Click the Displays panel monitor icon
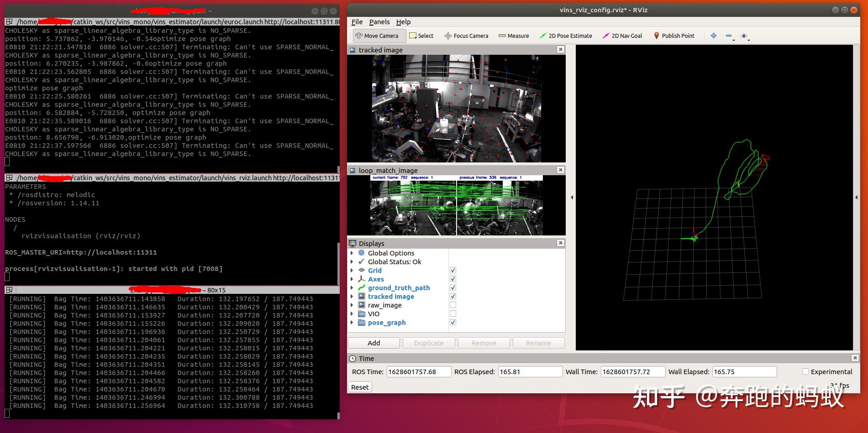868x433 pixels. pyautogui.click(x=352, y=243)
